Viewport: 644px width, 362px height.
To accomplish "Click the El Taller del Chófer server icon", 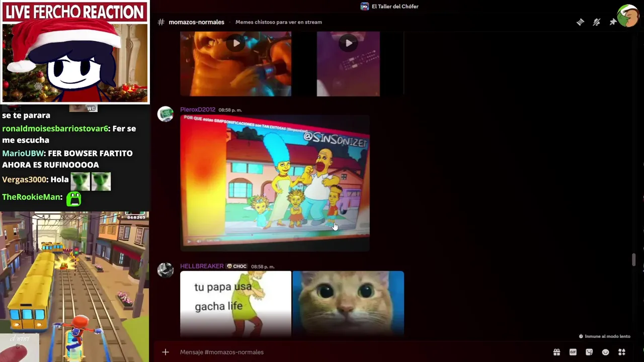I will 365,7.
